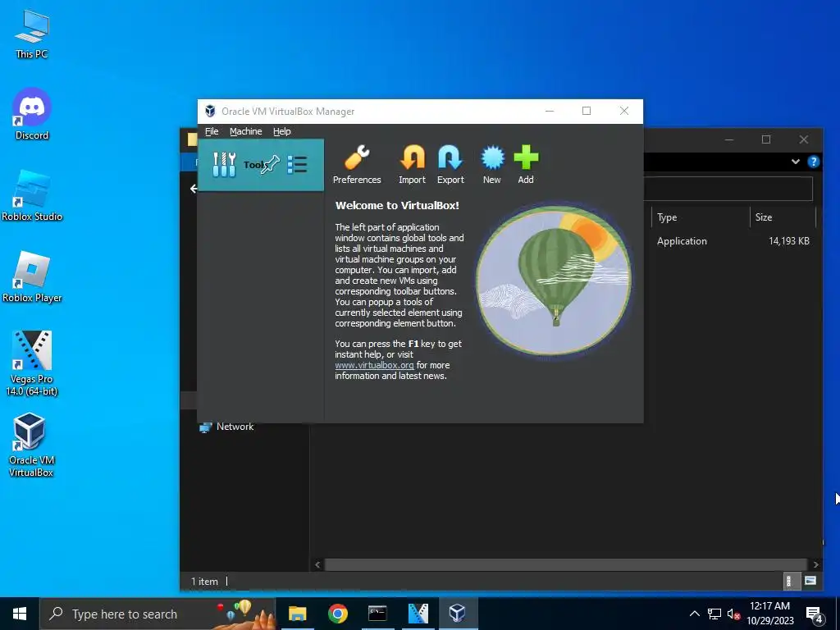Close the File Explorer window
Viewport: 840px width, 630px height.
(804, 139)
